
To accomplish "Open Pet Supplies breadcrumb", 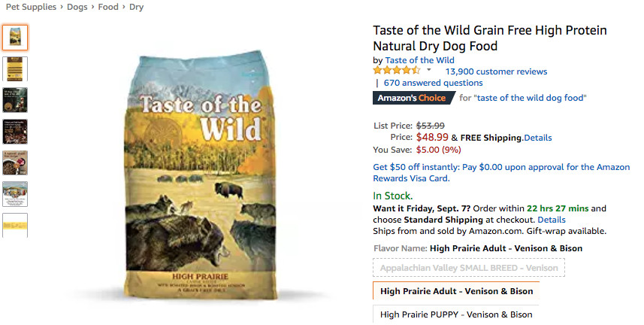I will click(x=31, y=7).
